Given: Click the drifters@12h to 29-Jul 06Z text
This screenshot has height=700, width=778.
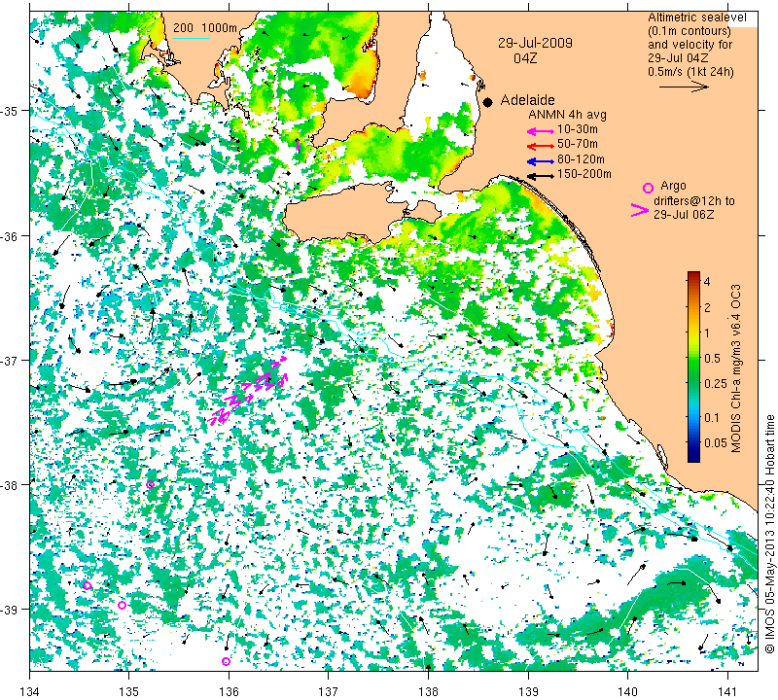Looking at the screenshot, I should click(x=693, y=208).
